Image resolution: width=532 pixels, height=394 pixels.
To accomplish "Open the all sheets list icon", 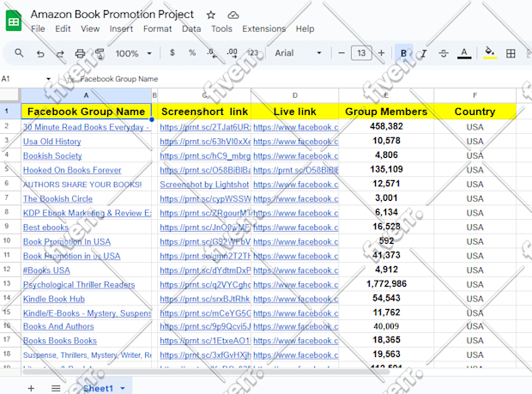I will tap(56, 388).
